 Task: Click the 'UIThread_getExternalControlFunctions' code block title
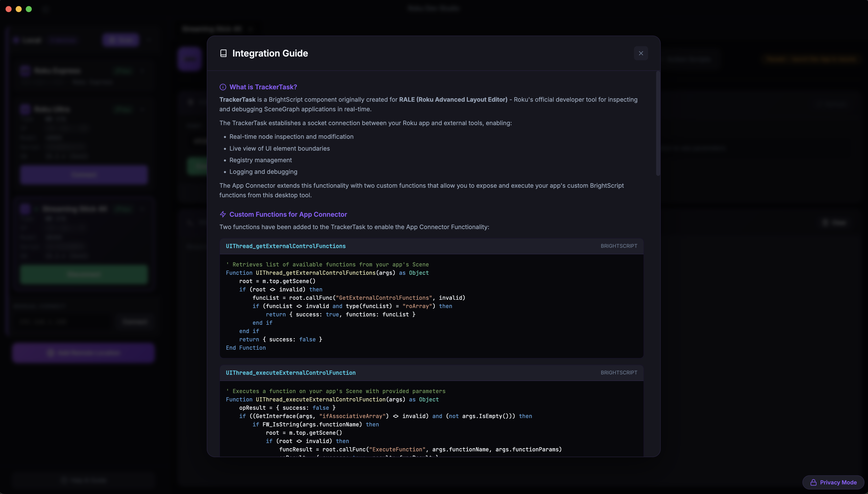tap(285, 246)
